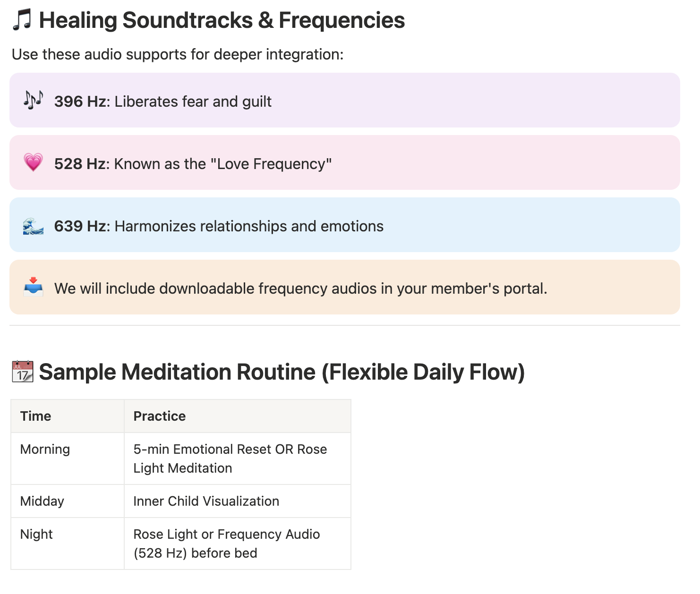Click the blue 639 Hz callout text
The height and width of the screenshot is (594, 700).
point(219,226)
